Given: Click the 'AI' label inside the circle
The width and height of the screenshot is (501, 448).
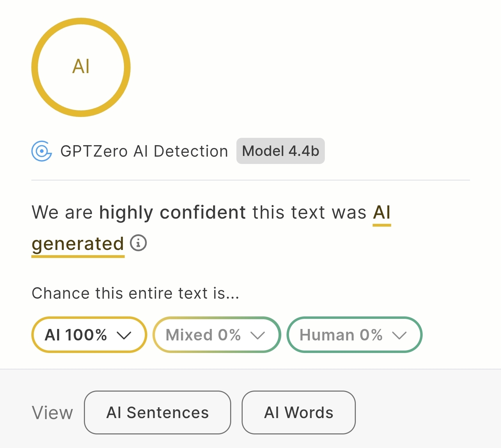Looking at the screenshot, I should 81,66.
